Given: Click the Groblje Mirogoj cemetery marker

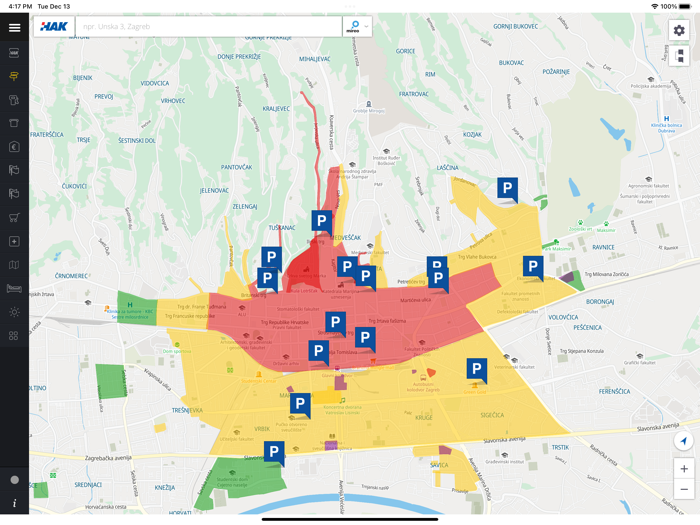Looking at the screenshot, I should pyautogui.click(x=369, y=104).
